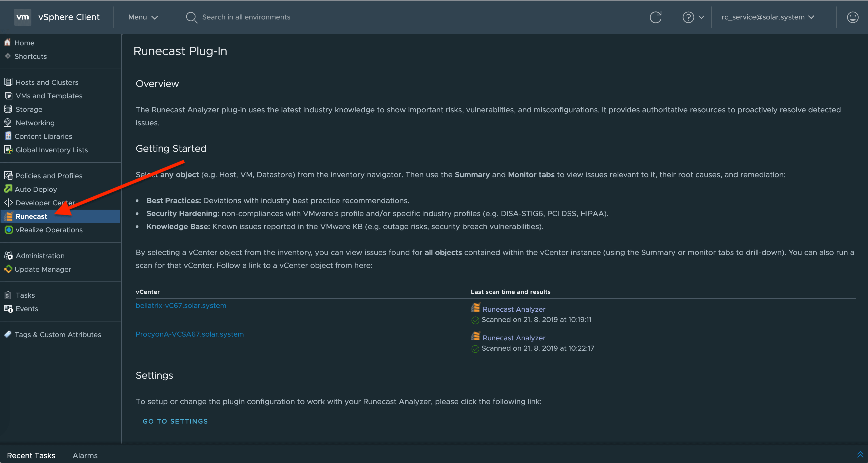
Task: Click the Storage database icon
Action: pos(8,109)
